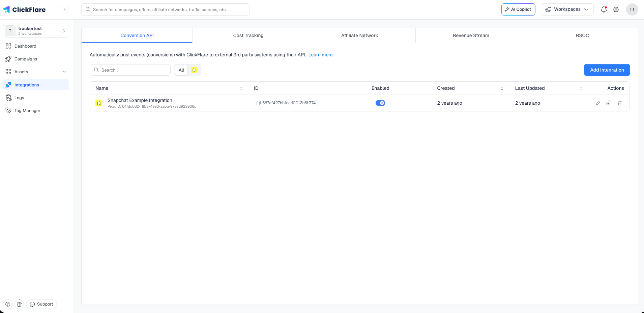Click the Created value 2 years ago

449,103
